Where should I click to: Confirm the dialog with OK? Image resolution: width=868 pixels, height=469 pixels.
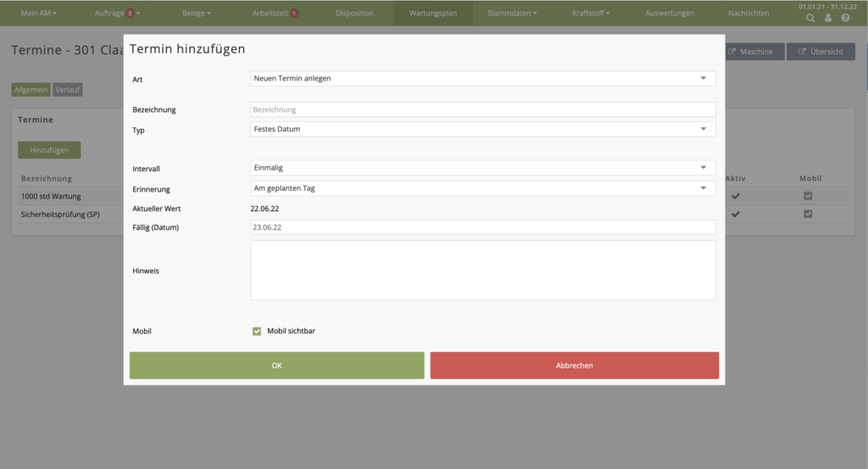(276, 366)
